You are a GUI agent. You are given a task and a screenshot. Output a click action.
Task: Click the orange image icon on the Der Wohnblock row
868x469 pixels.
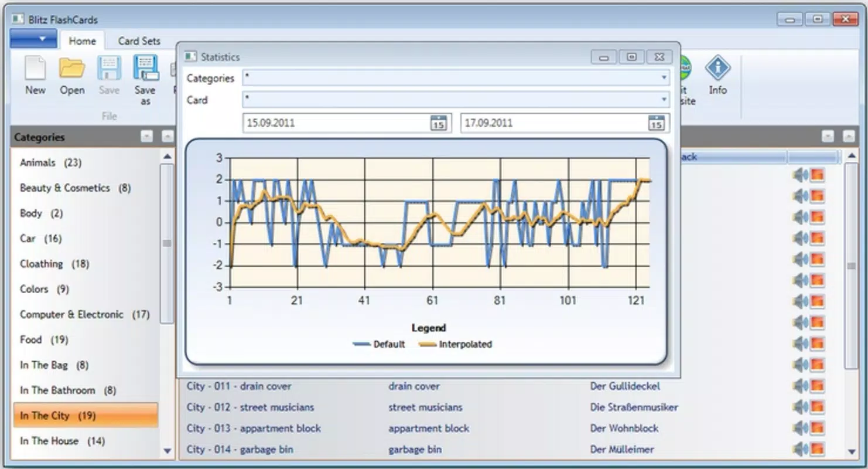click(817, 428)
